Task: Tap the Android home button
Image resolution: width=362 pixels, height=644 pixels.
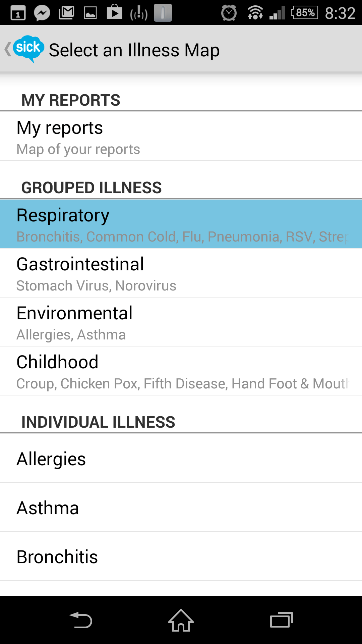Action: pyautogui.click(x=181, y=620)
